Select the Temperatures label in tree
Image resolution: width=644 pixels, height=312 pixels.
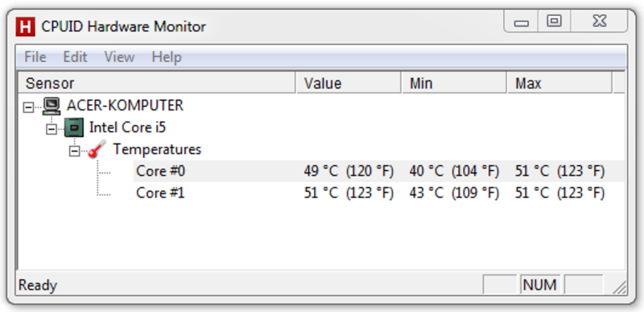pos(157,149)
